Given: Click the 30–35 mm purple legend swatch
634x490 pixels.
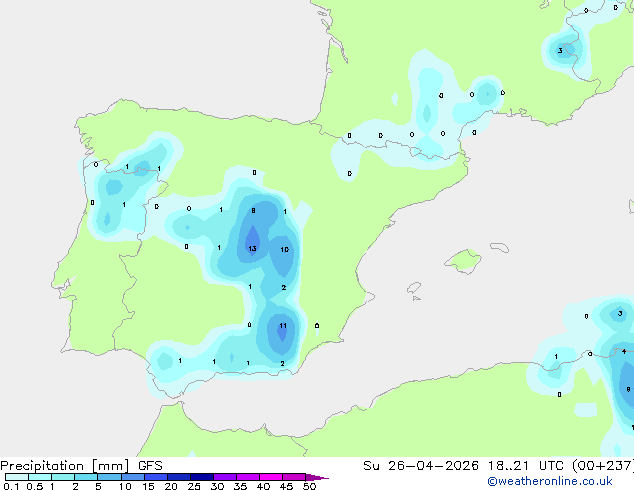Looking at the screenshot, I should point(225,477).
